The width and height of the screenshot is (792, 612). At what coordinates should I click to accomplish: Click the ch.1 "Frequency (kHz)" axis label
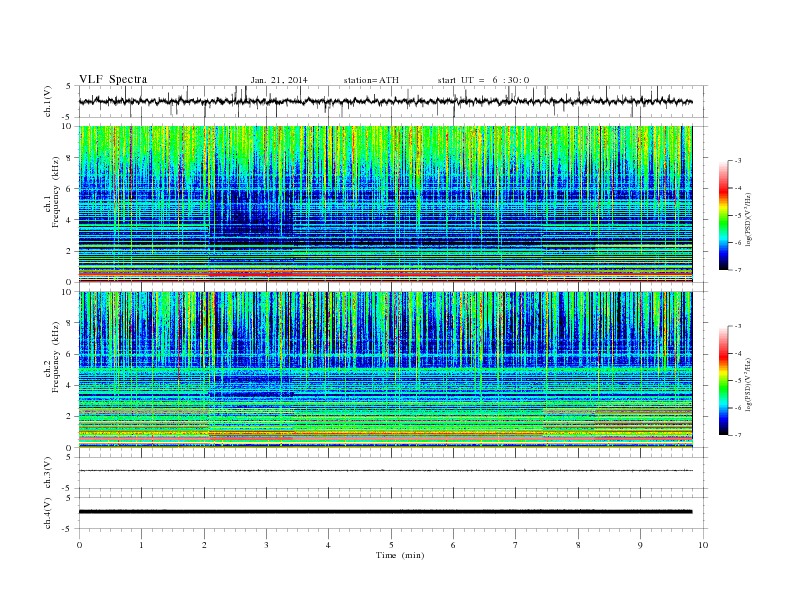[x=56, y=192]
